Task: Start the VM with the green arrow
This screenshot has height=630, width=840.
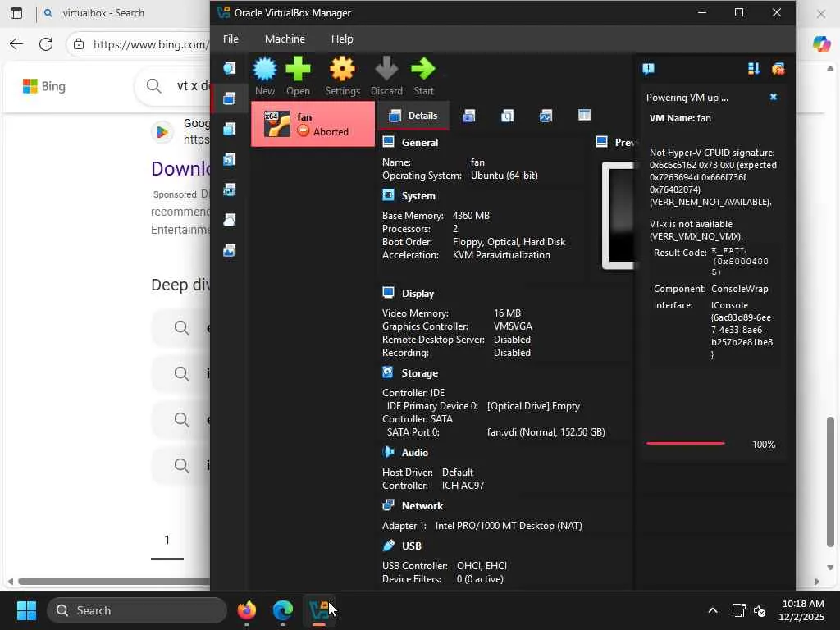Action: (x=423, y=70)
